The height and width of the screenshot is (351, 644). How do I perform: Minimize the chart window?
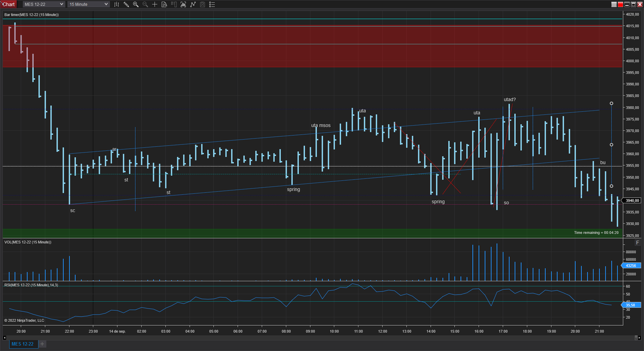(x=627, y=4)
